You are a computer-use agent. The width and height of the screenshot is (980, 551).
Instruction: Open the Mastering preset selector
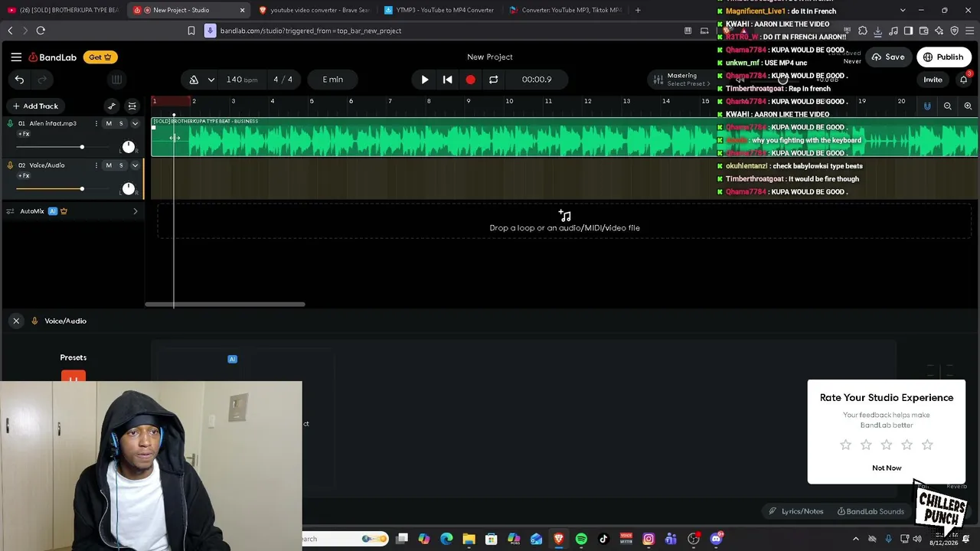tap(681, 80)
